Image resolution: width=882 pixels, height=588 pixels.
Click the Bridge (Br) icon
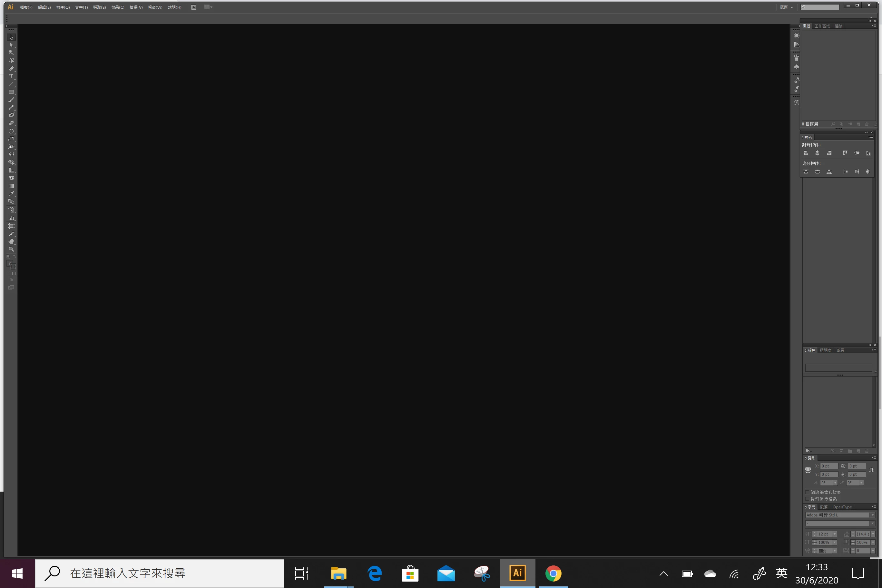193,7
